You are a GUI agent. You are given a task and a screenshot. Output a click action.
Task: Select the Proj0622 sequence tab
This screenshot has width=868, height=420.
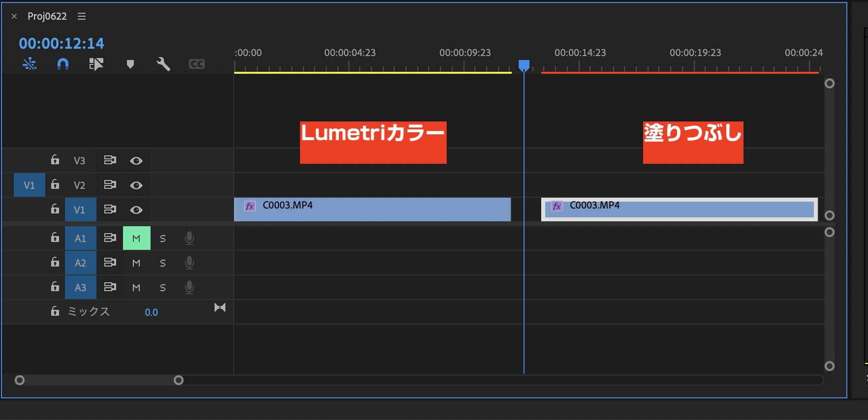coord(47,16)
